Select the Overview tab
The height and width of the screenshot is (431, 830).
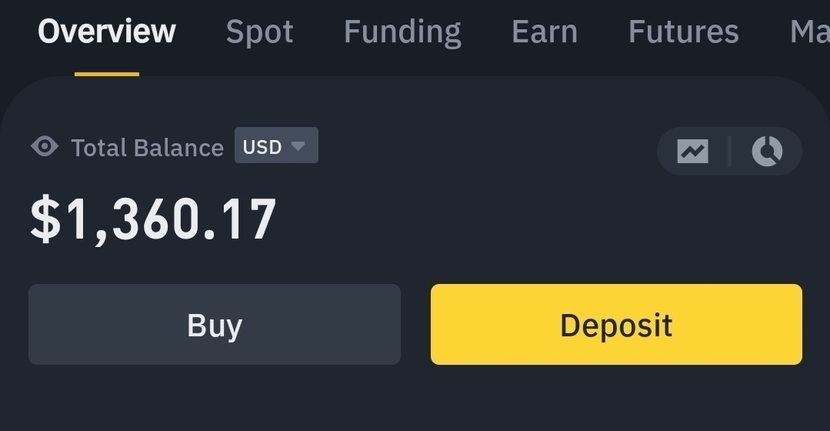pyautogui.click(x=107, y=31)
